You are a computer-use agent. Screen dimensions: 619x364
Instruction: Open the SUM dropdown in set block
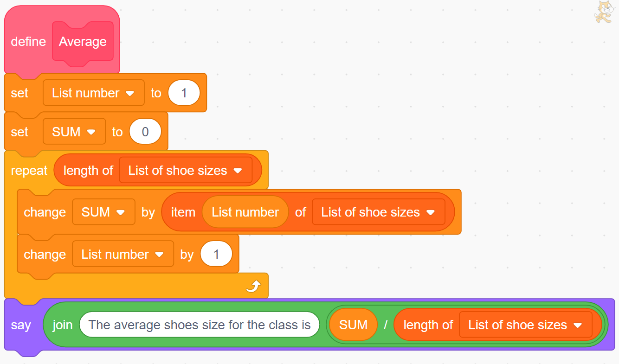coord(91,132)
